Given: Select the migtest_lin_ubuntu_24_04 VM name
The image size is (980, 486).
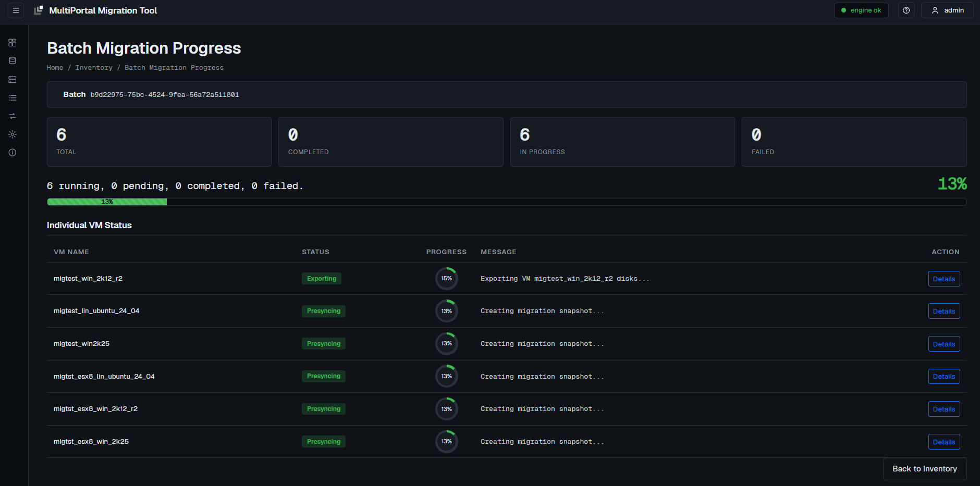Looking at the screenshot, I should [x=96, y=311].
